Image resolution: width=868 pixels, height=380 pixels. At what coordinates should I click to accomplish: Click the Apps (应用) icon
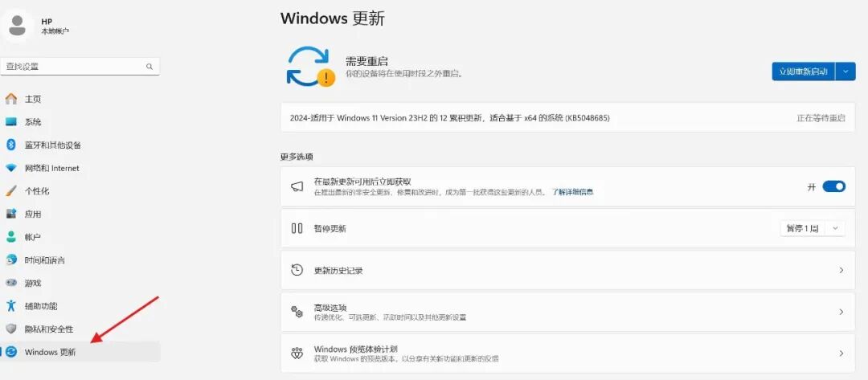11,214
